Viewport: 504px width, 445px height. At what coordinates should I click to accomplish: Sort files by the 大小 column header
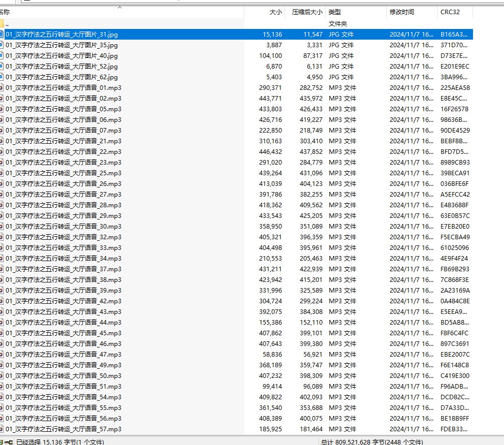click(x=275, y=12)
